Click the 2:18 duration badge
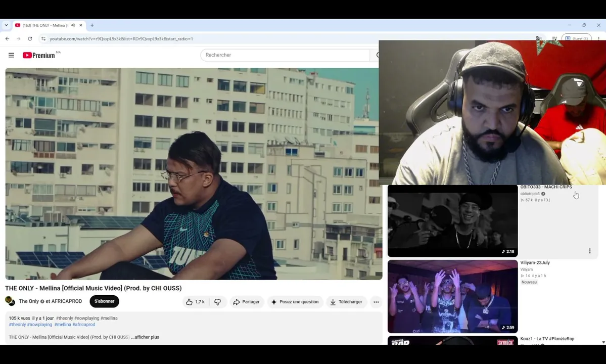The height and width of the screenshot is (364, 606). coord(508,252)
